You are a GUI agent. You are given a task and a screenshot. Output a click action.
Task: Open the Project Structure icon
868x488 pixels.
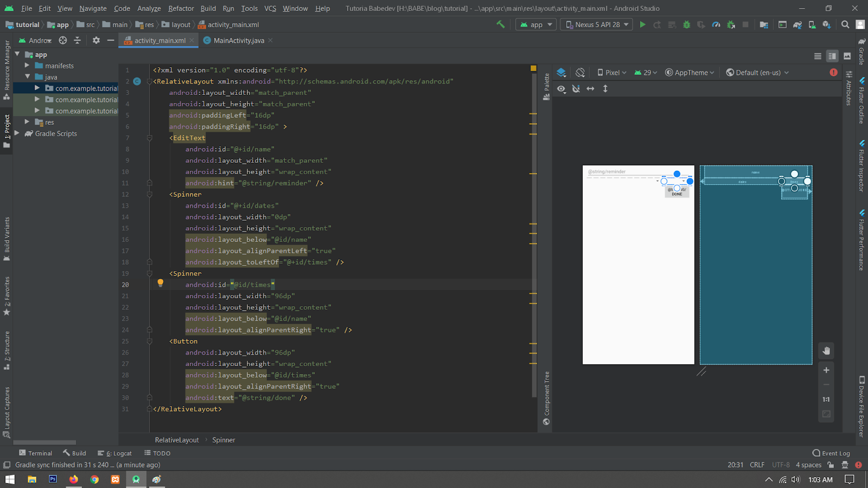[x=764, y=24]
